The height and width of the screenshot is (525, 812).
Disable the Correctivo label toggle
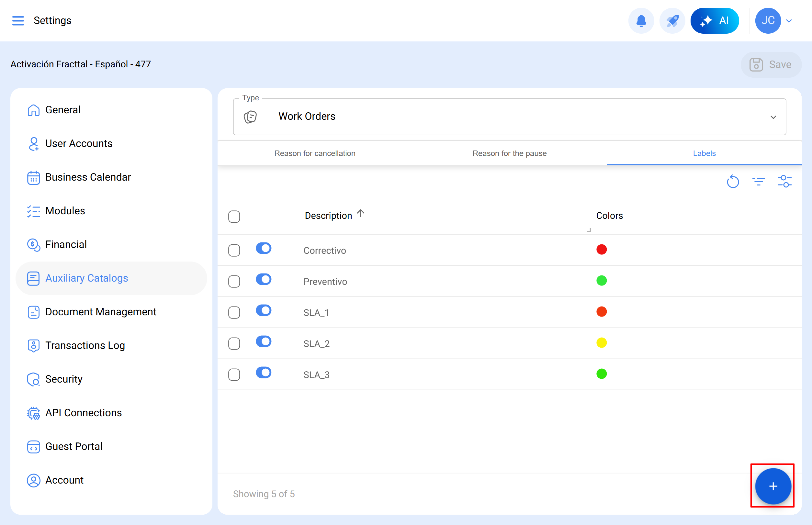263,248
